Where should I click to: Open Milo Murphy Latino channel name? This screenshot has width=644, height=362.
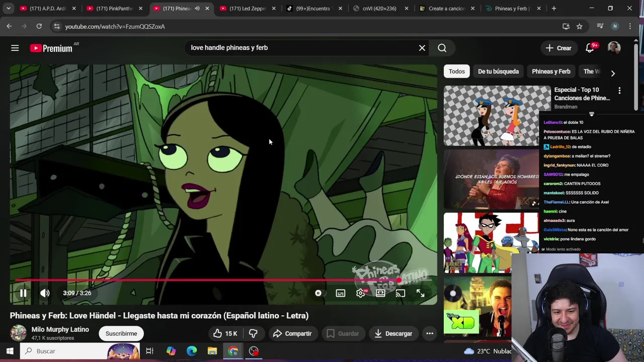[x=60, y=329]
